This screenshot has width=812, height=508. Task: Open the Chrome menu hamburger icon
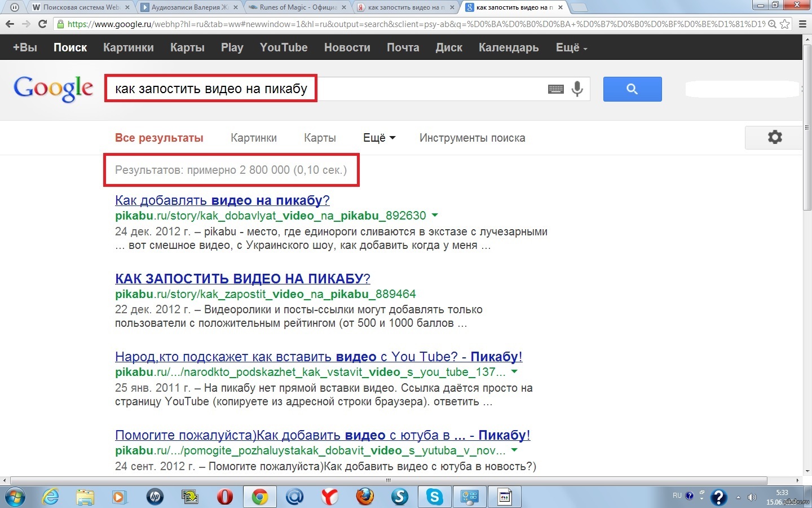pos(803,24)
